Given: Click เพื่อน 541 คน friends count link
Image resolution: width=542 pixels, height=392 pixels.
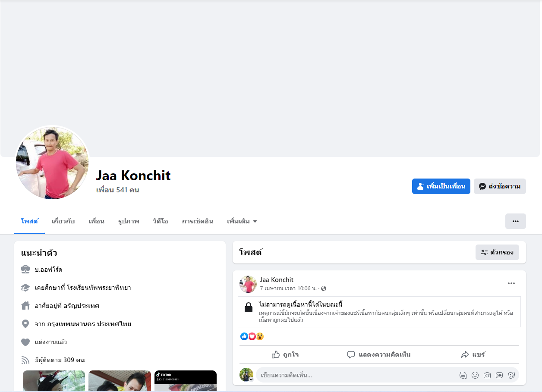Looking at the screenshot, I should [x=117, y=190].
